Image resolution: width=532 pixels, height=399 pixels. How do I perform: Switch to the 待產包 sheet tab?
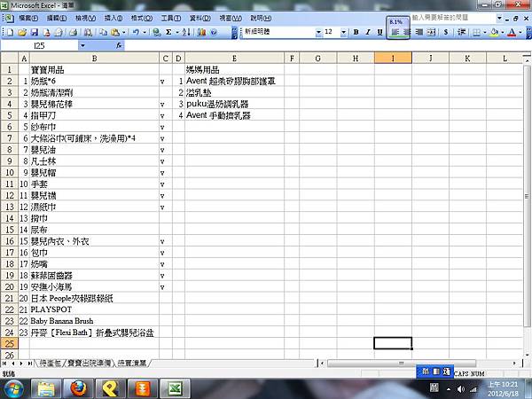[51, 364]
